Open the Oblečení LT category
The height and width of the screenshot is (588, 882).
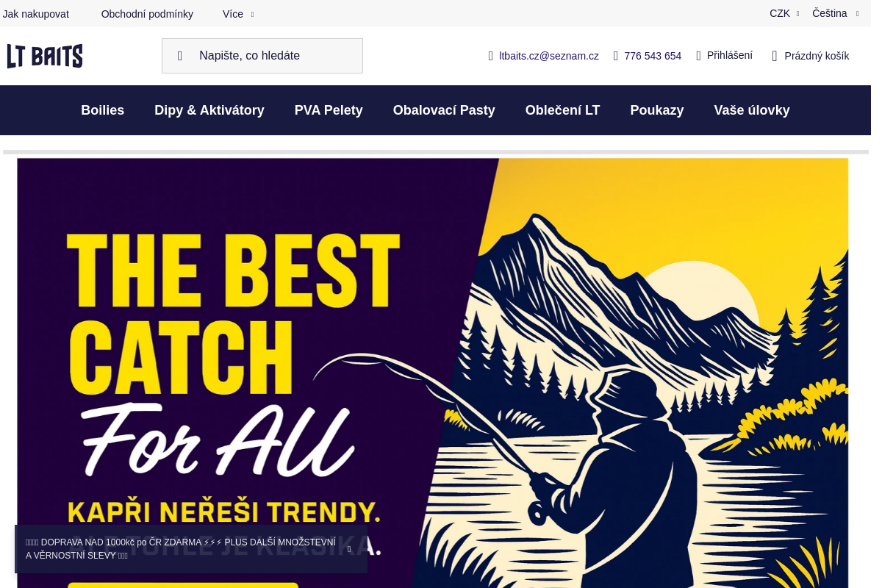pyautogui.click(x=562, y=110)
